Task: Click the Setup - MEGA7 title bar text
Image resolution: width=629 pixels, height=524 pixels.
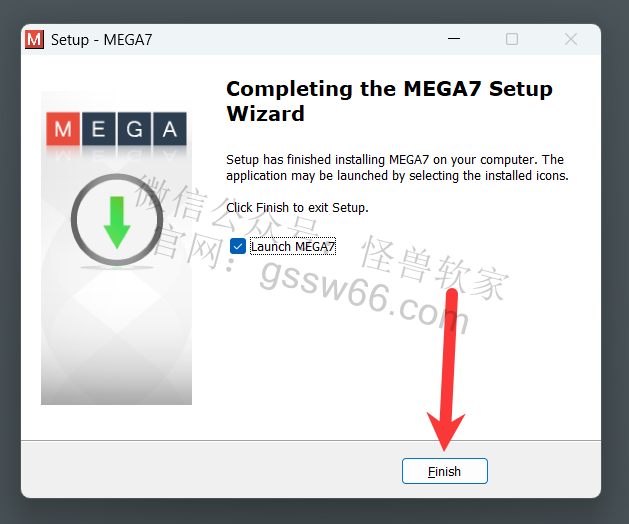Action: click(x=101, y=40)
